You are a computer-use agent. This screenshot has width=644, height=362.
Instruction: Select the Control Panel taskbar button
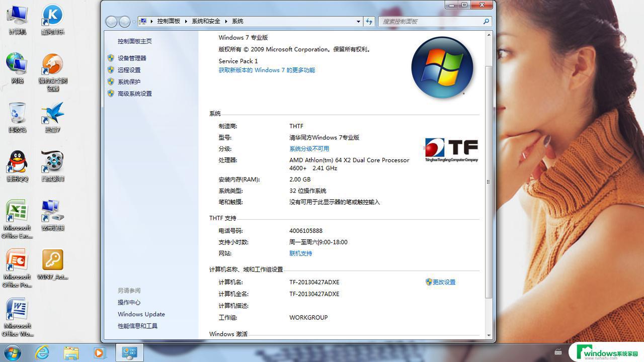point(129,352)
